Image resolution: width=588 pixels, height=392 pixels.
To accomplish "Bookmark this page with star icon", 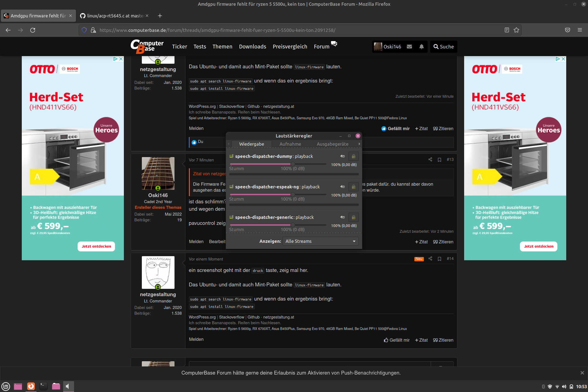I will 516,30.
